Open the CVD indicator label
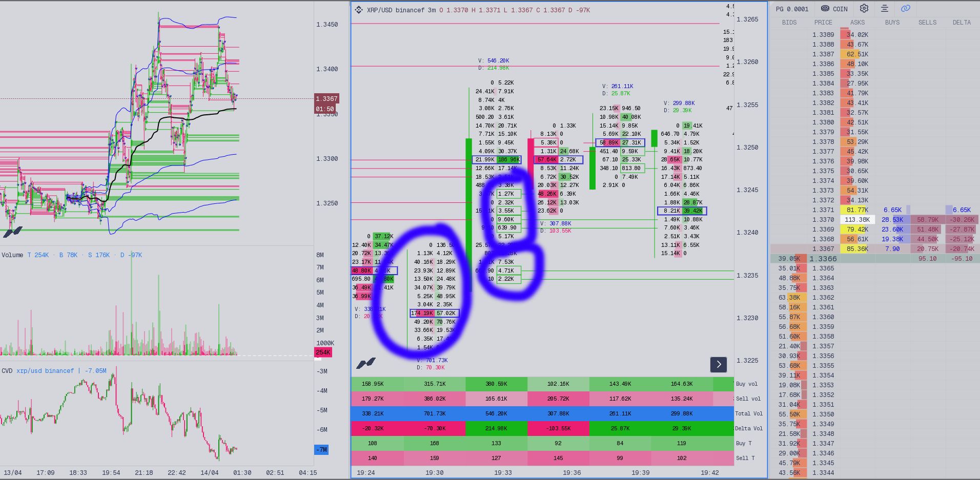Image resolution: width=980 pixels, height=480 pixels. coord(7,370)
